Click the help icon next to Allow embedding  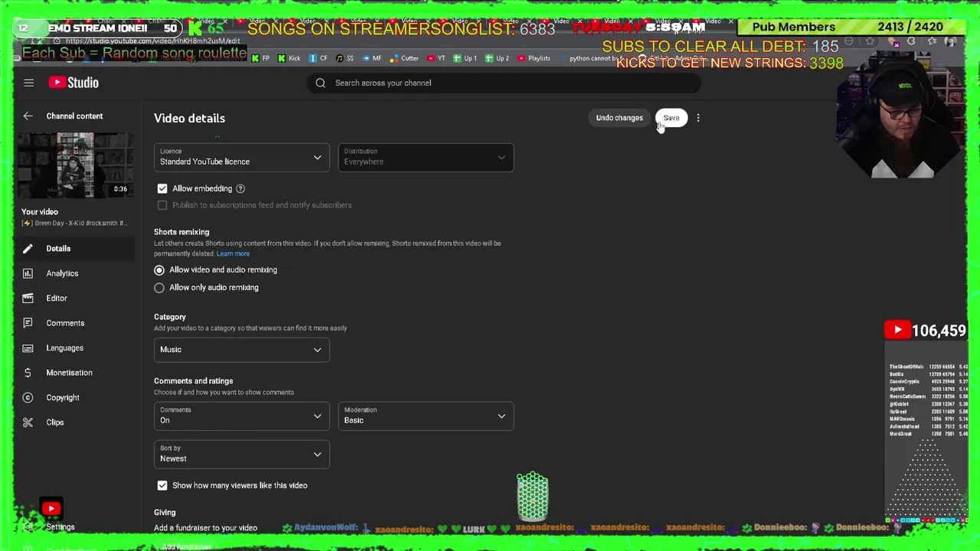(x=240, y=188)
